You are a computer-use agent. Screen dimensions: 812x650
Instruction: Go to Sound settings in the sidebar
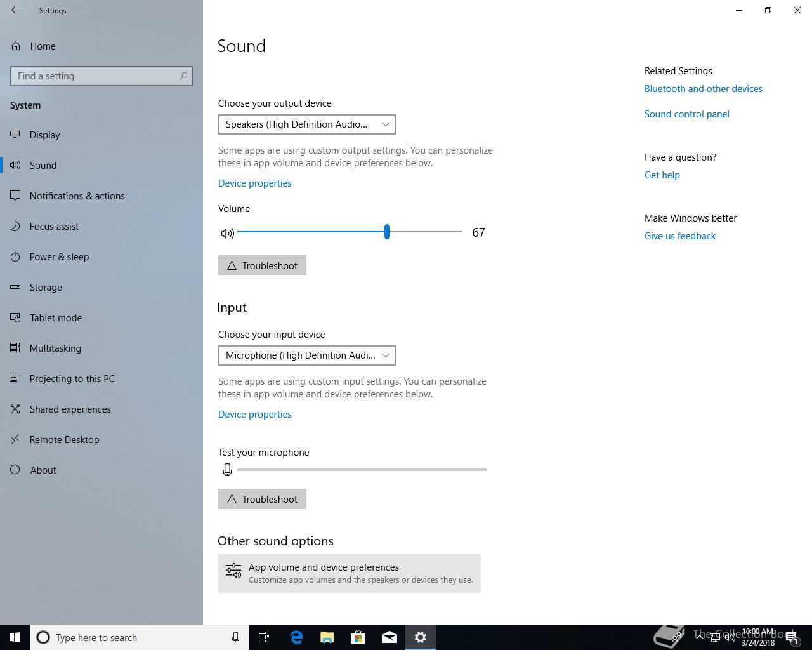pyautogui.click(x=101, y=166)
